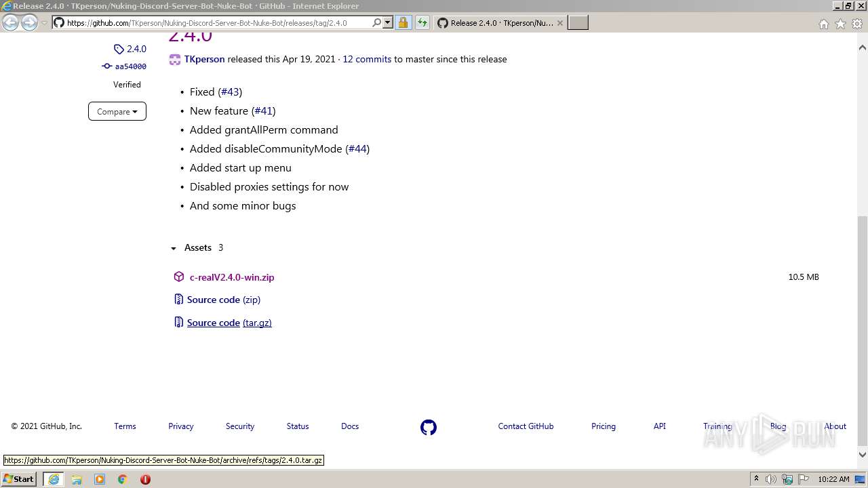Click the address bar URL field
Screen dimensions: 868x488
pos(212,22)
